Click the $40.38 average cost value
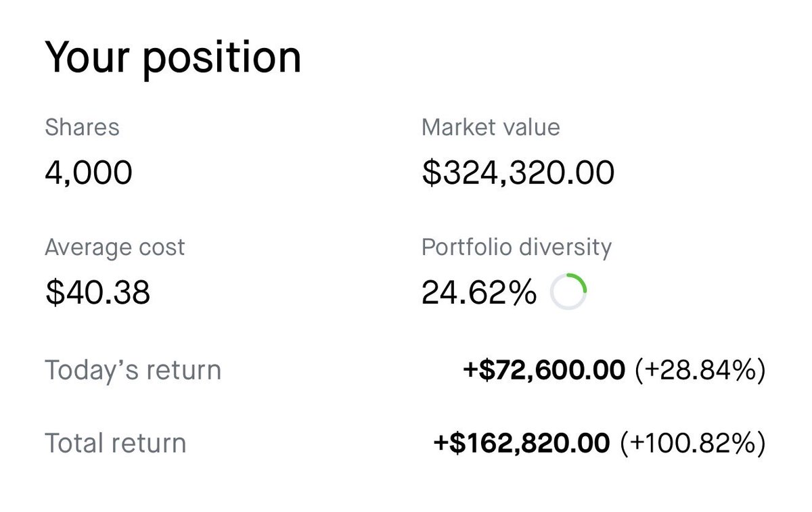This screenshot has width=812, height=512. [x=97, y=293]
